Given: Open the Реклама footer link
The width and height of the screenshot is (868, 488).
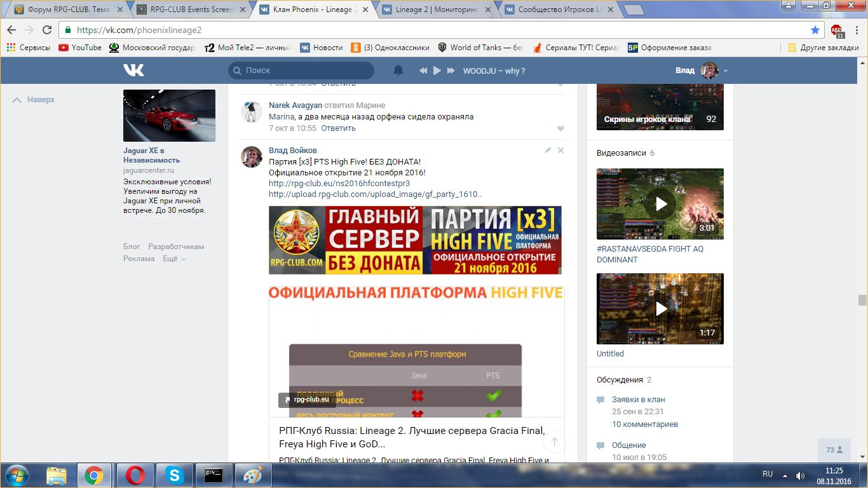Looking at the screenshot, I should click(x=139, y=259).
